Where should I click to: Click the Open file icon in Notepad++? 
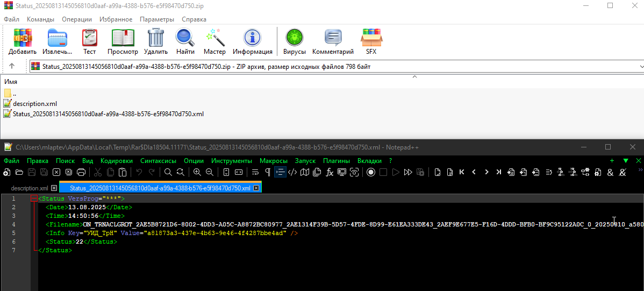pyautogui.click(x=19, y=172)
